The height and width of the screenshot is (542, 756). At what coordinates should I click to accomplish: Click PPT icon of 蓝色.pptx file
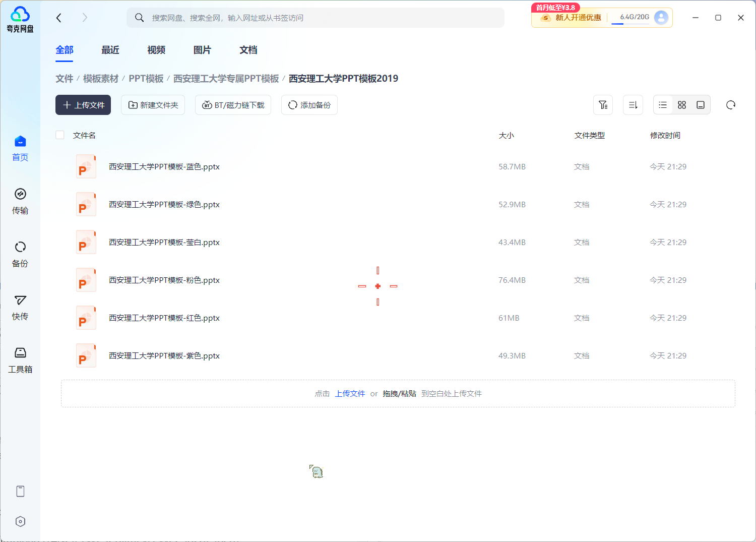pyautogui.click(x=86, y=166)
